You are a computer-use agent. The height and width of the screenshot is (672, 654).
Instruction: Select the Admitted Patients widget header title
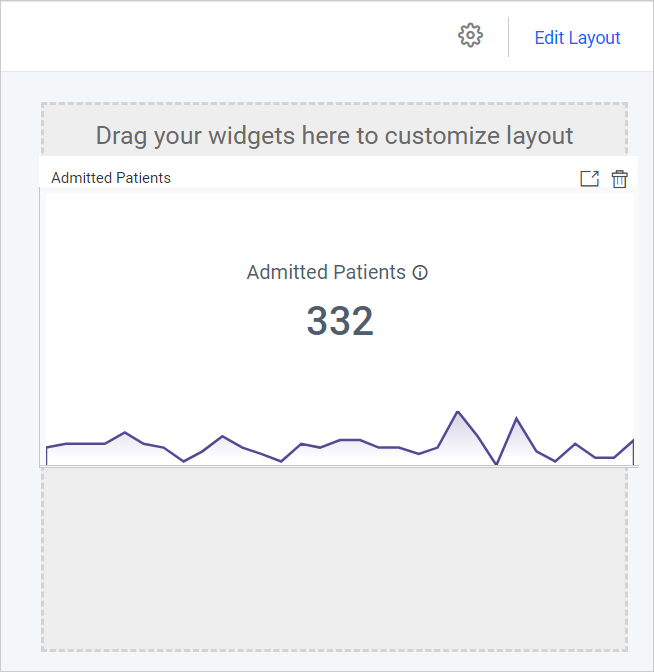point(111,178)
